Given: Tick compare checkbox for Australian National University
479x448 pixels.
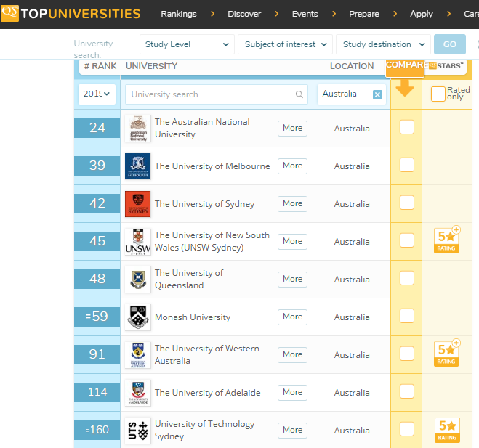Looking at the screenshot, I should (407, 127).
